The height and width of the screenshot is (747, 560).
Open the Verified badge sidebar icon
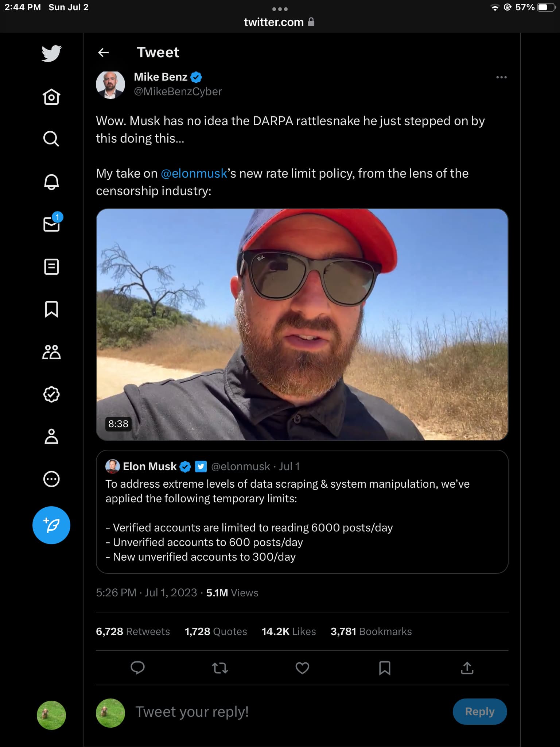(x=51, y=394)
